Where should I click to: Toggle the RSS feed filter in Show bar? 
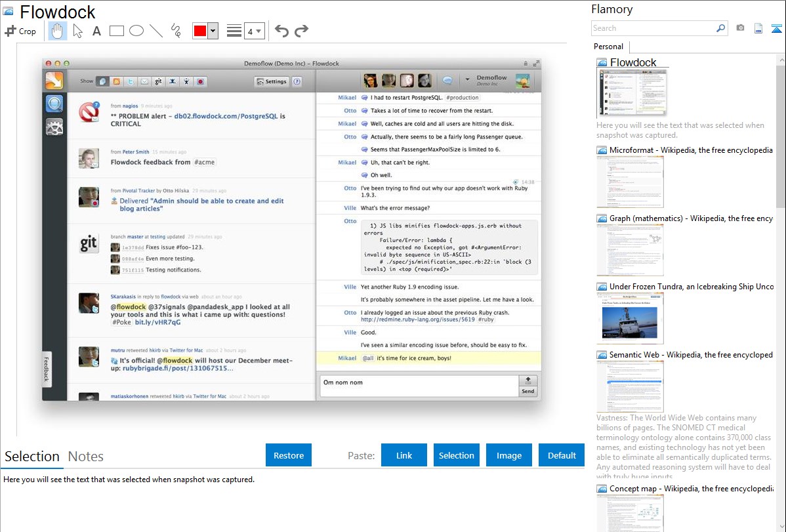116,81
